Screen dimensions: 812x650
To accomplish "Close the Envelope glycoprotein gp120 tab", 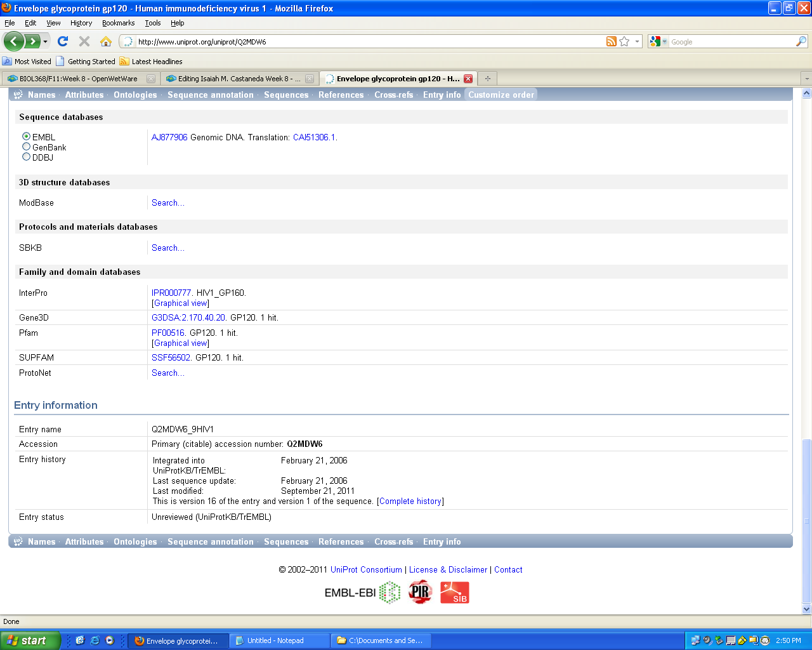I will click(468, 79).
